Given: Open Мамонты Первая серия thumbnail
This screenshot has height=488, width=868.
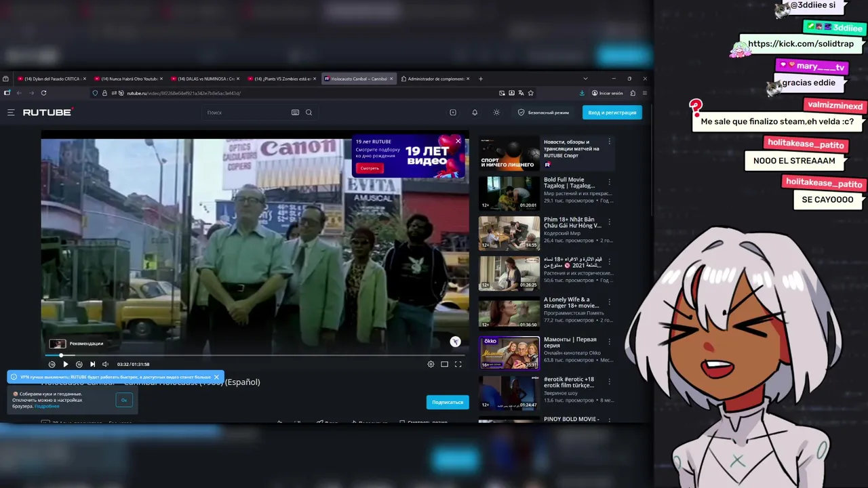Looking at the screenshot, I should tap(509, 353).
